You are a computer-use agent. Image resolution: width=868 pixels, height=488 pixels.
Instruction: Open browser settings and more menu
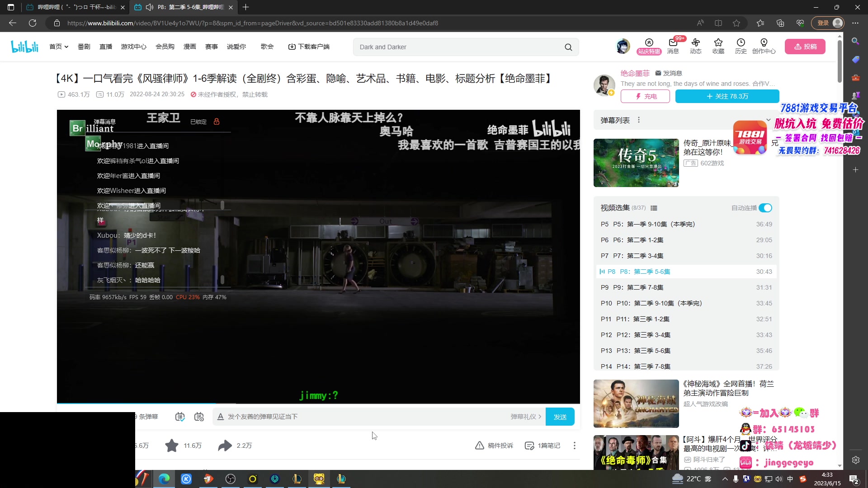click(855, 23)
